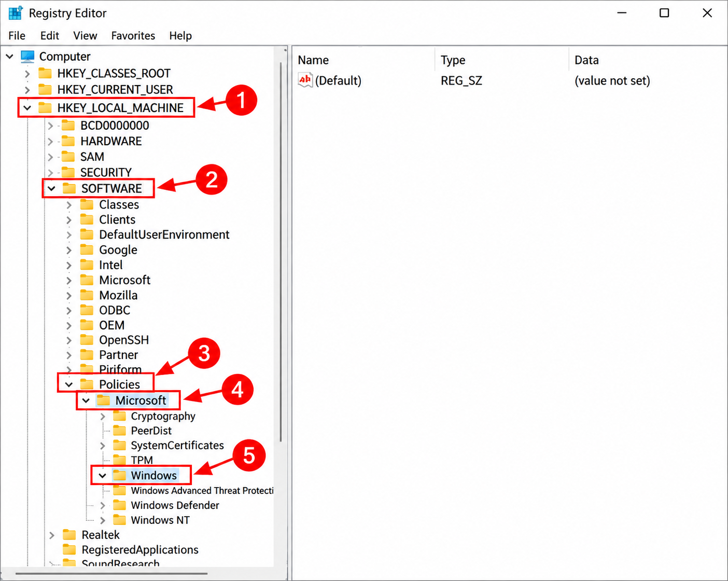Select the Partner key label
The height and width of the screenshot is (581, 728).
pos(119,355)
